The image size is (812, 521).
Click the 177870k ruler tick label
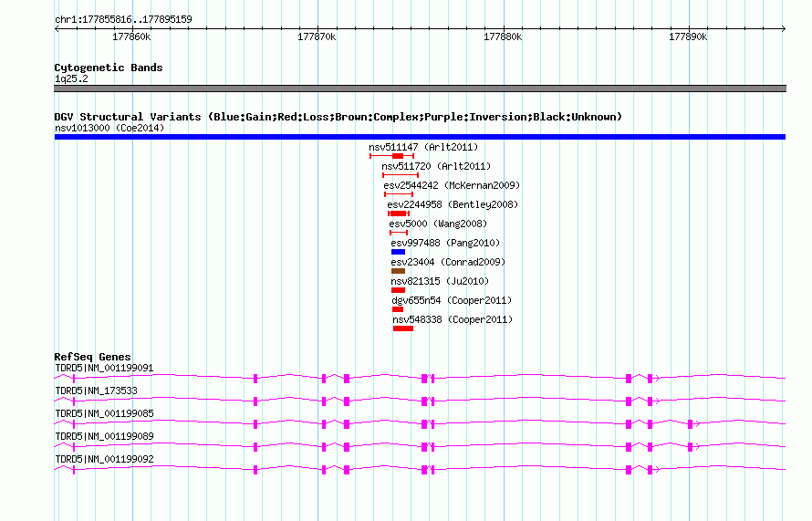click(x=317, y=36)
